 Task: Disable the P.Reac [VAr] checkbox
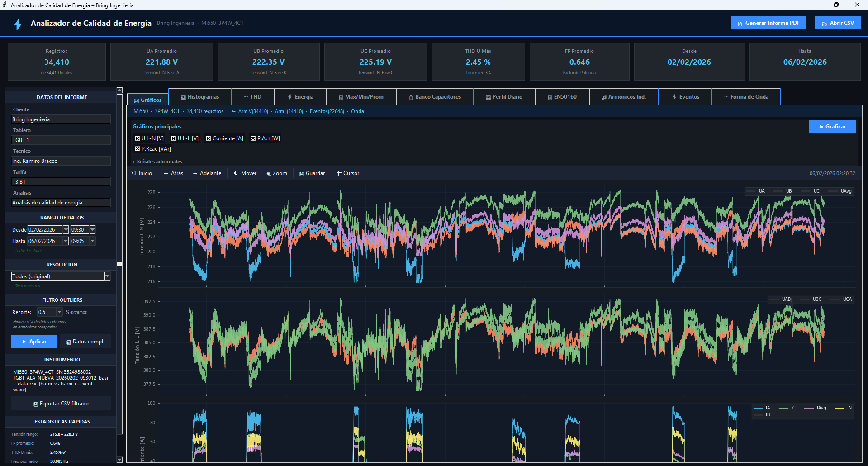[138, 149]
